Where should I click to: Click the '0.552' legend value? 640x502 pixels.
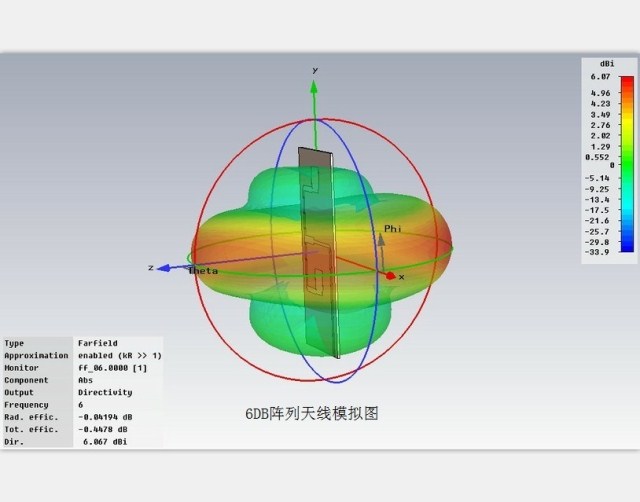[x=597, y=157]
